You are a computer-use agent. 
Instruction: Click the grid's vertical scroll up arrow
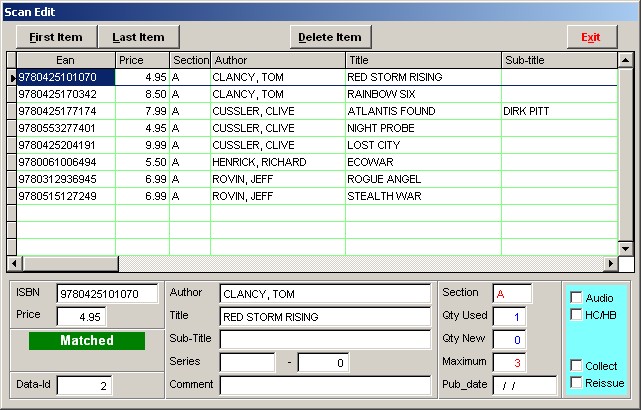pyautogui.click(x=625, y=60)
